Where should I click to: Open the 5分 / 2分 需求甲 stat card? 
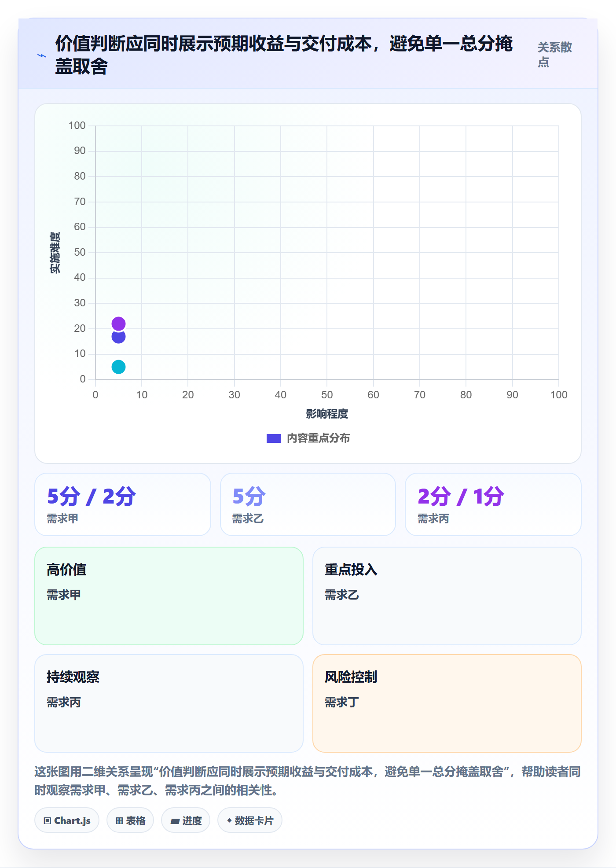(x=123, y=504)
